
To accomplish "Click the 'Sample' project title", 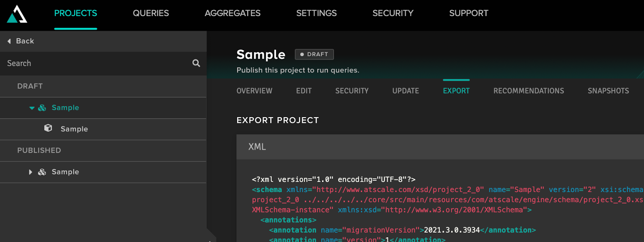I will 261,54.
